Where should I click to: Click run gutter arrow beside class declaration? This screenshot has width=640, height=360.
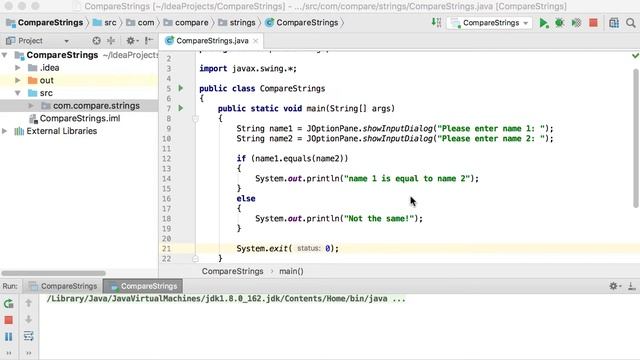click(181, 88)
